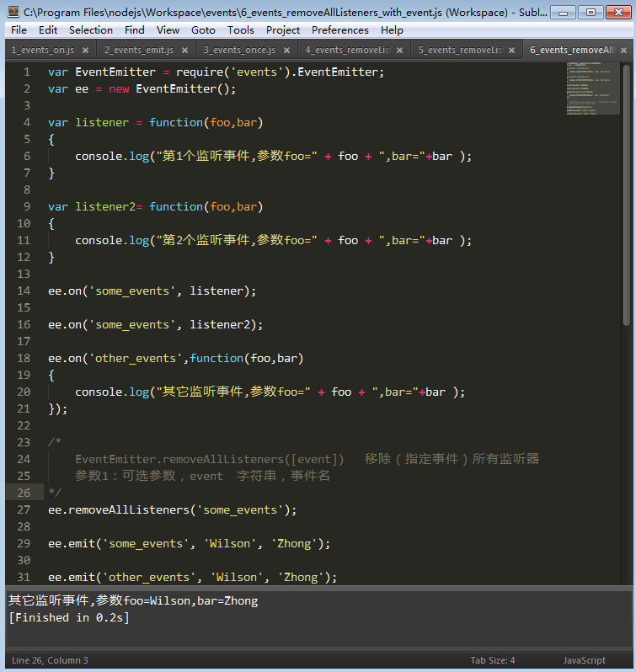The image size is (636, 672).
Task: Open the Help menu
Action: [x=393, y=30]
